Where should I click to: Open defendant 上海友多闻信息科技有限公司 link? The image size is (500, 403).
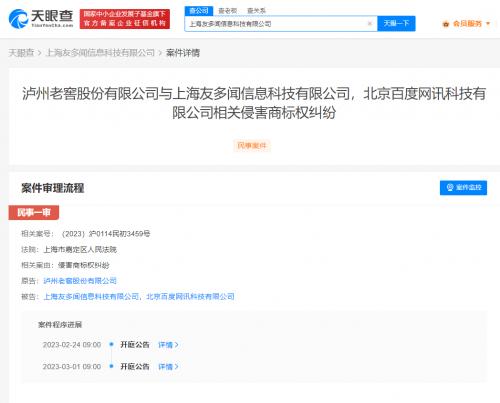pyautogui.click(x=91, y=296)
